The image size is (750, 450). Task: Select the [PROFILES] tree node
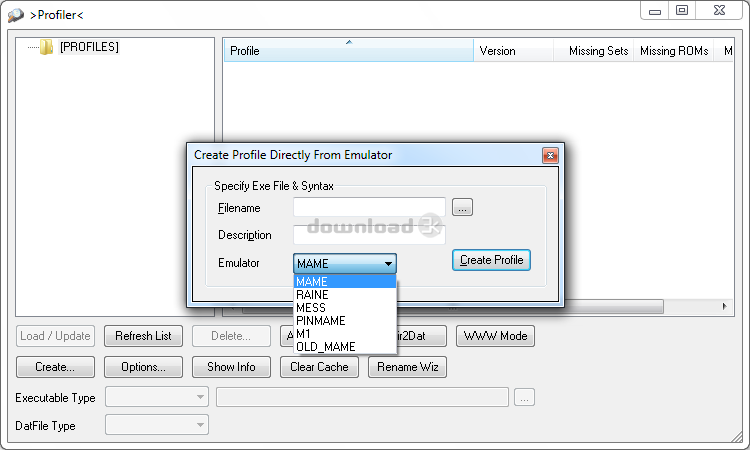coord(89,47)
